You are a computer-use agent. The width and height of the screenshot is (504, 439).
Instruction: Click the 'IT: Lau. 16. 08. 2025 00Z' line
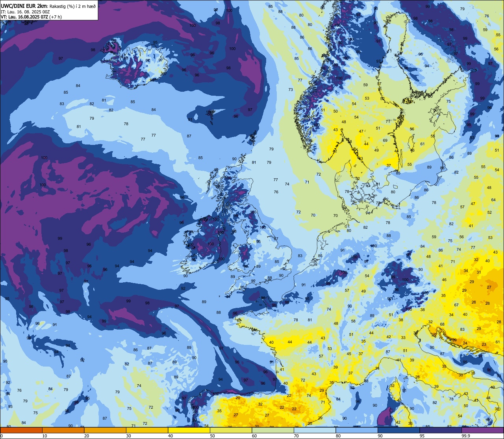tap(25, 11)
